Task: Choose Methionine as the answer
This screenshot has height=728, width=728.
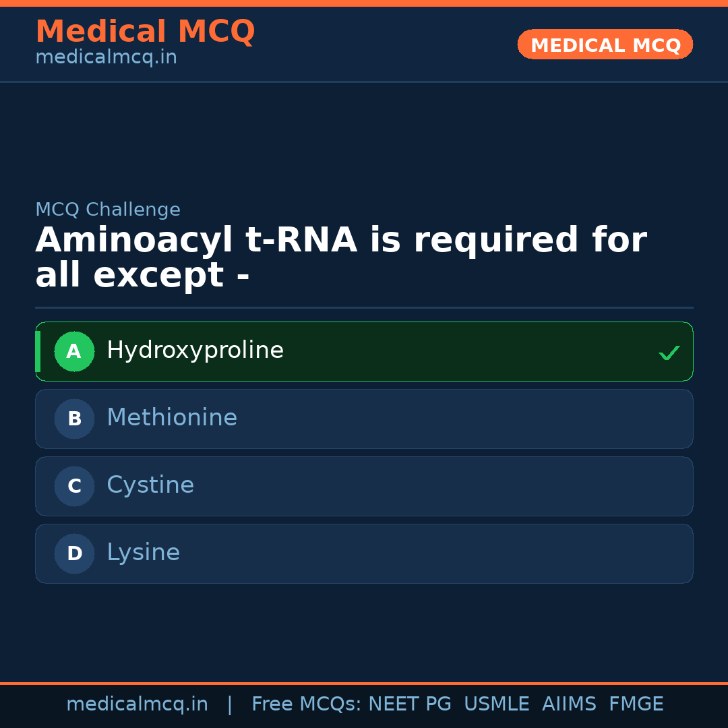Action: click(172, 418)
